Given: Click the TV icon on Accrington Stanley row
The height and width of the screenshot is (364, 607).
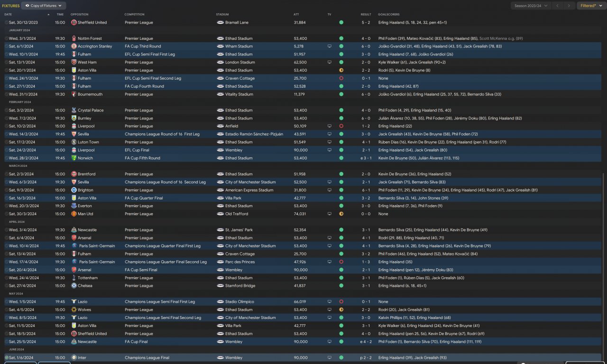Looking at the screenshot, I should pyautogui.click(x=330, y=46).
